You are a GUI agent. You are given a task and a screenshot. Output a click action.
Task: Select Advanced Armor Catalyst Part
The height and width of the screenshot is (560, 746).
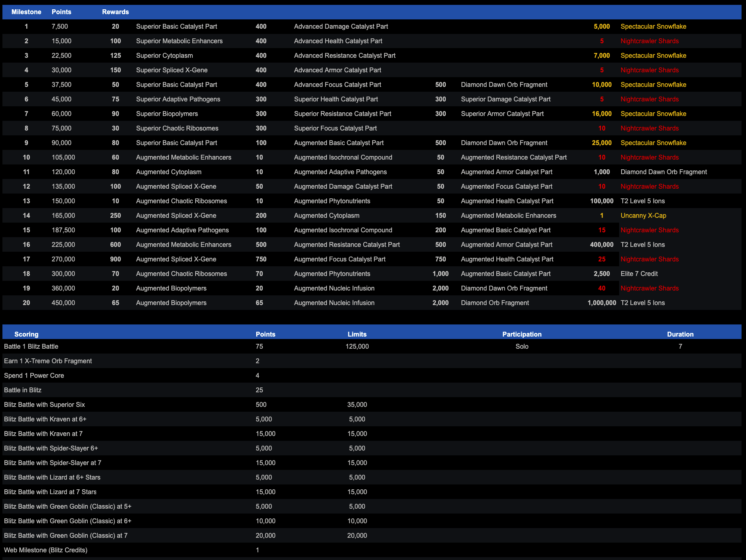(x=337, y=70)
